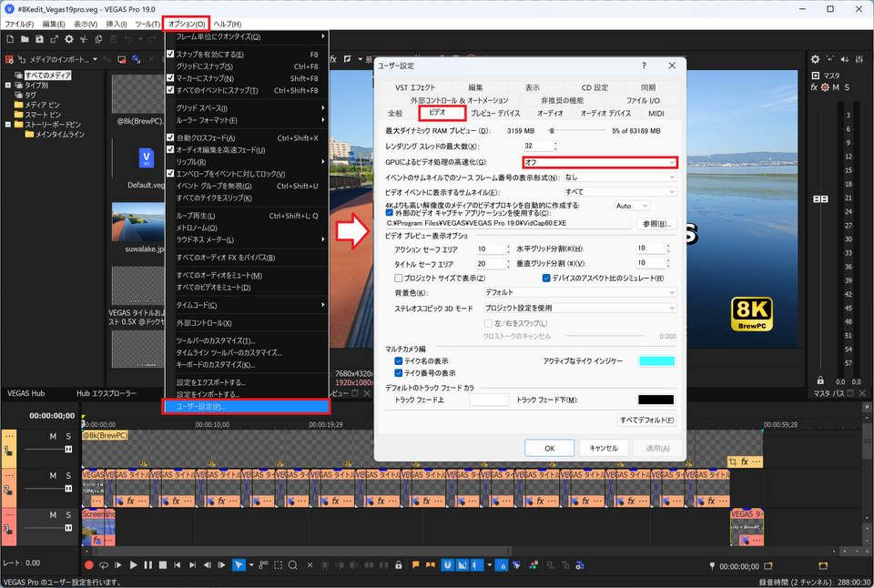Expand the タイプ別 tree node
This screenshot has width=874, height=588.
point(8,85)
